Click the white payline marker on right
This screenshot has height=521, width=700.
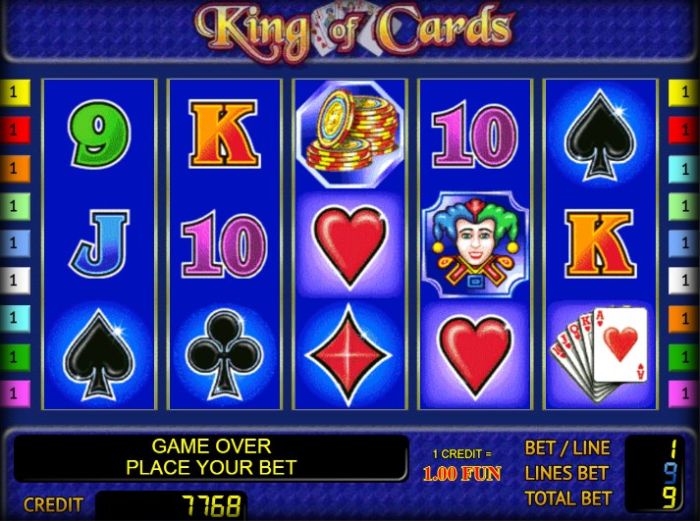683,280
